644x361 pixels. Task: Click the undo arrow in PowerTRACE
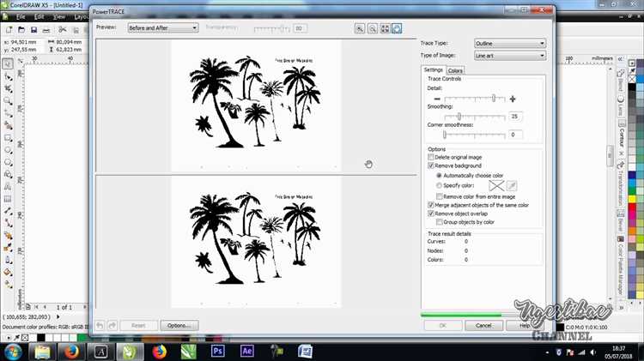pos(100,325)
